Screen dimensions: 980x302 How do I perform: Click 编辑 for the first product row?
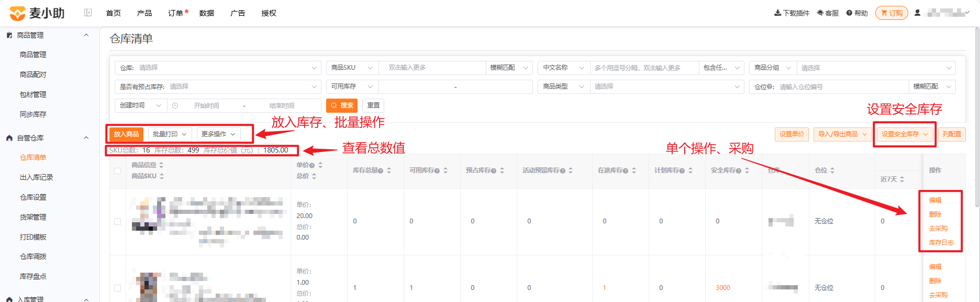pyautogui.click(x=935, y=200)
